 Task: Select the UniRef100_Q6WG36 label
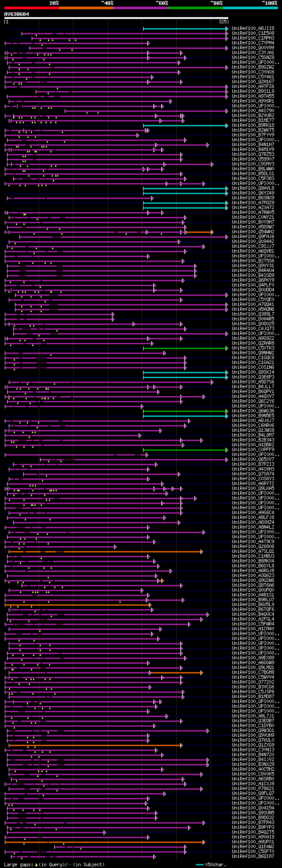point(253,411)
